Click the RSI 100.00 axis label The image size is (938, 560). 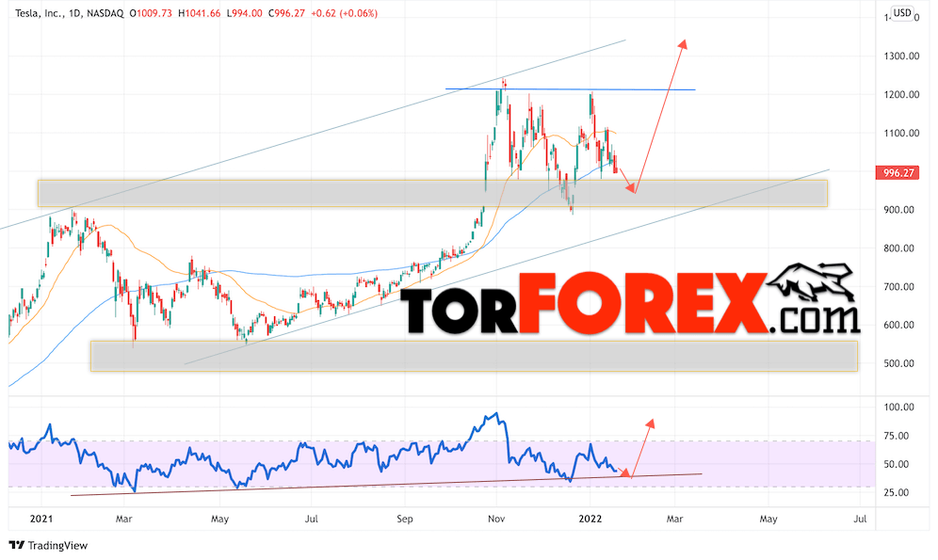[x=899, y=407]
